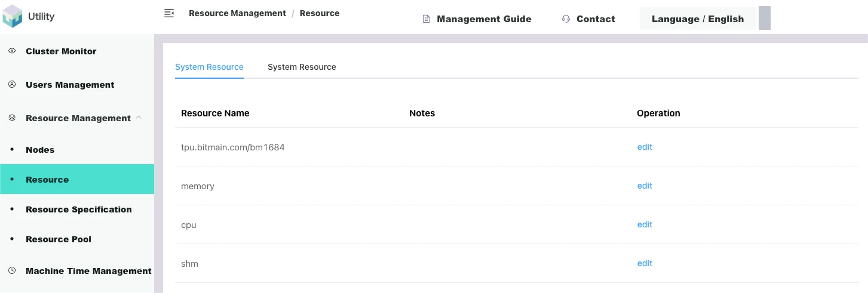The width and height of the screenshot is (868, 293).
Task: Click the Users Management person icon
Action: point(12,85)
